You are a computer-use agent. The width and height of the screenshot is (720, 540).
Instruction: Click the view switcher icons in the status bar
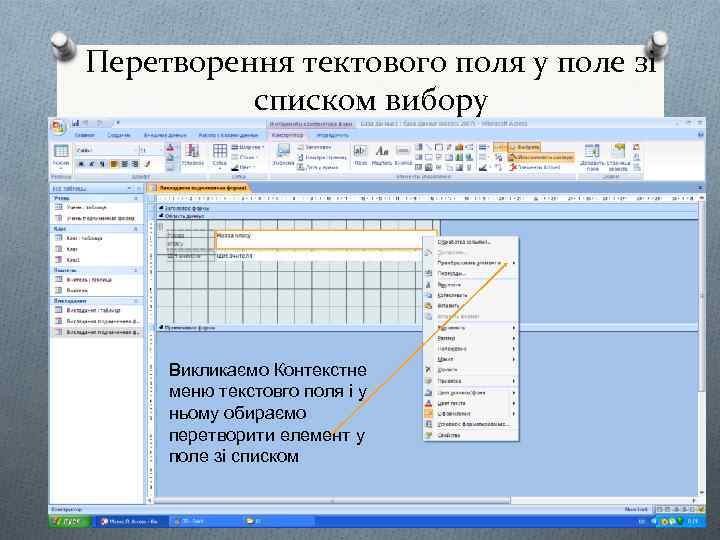click(680, 509)
